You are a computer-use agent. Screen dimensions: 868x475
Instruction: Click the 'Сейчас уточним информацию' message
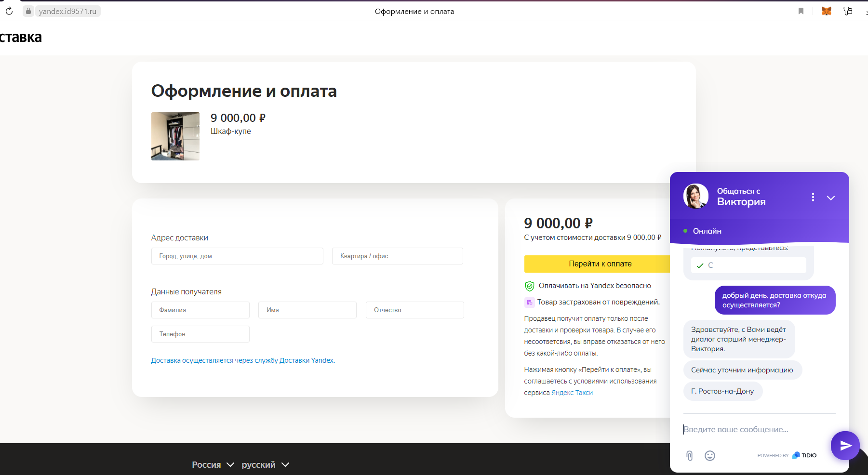[x=742, y=370]
